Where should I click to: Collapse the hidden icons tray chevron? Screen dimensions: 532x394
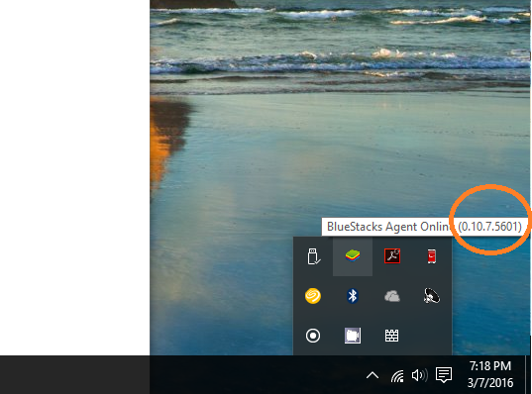coord(372,375)
